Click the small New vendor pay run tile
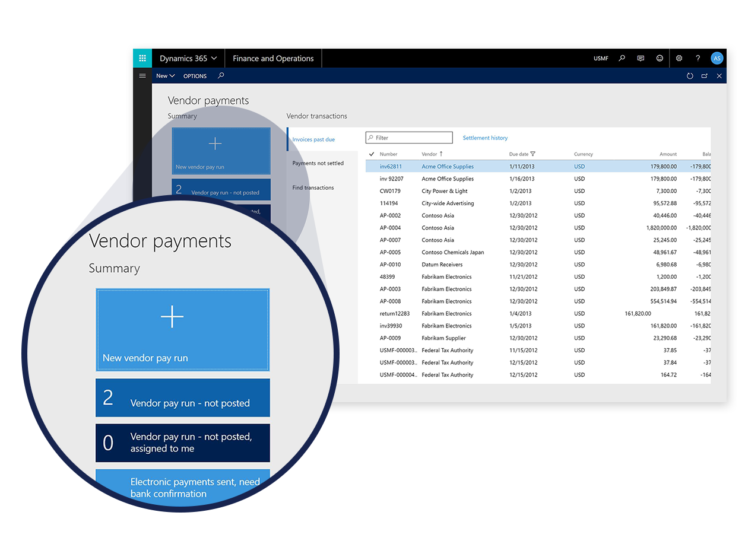The width and height of the screenshot is (748, 560). [221, 151]
